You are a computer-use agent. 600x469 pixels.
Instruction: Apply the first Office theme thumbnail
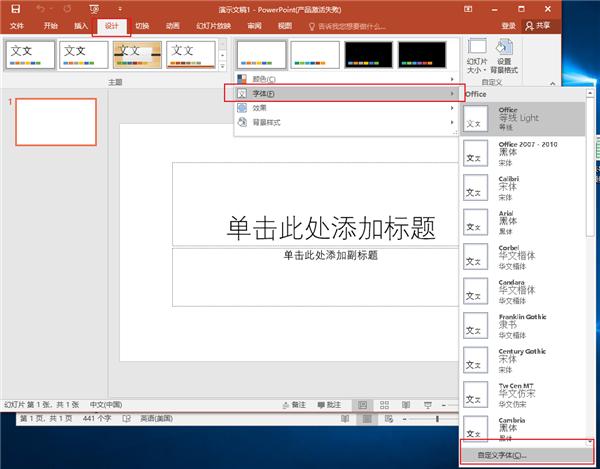coord(30,55)
